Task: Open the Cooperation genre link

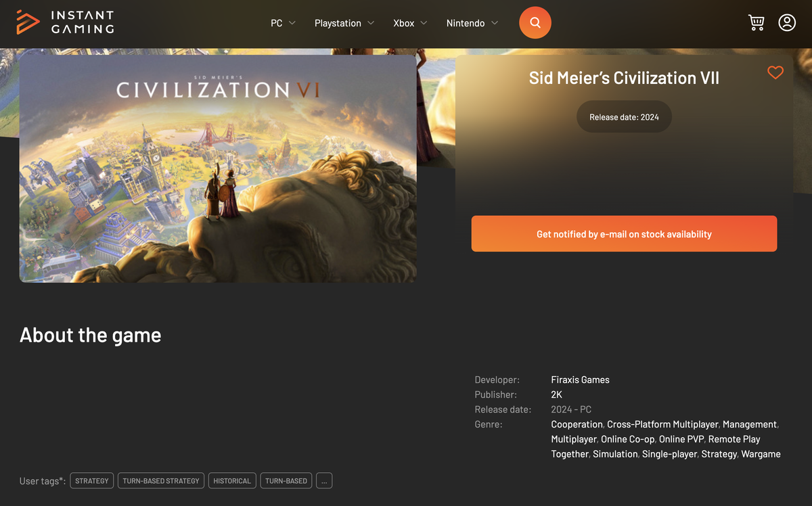Action: click(577, 425)
